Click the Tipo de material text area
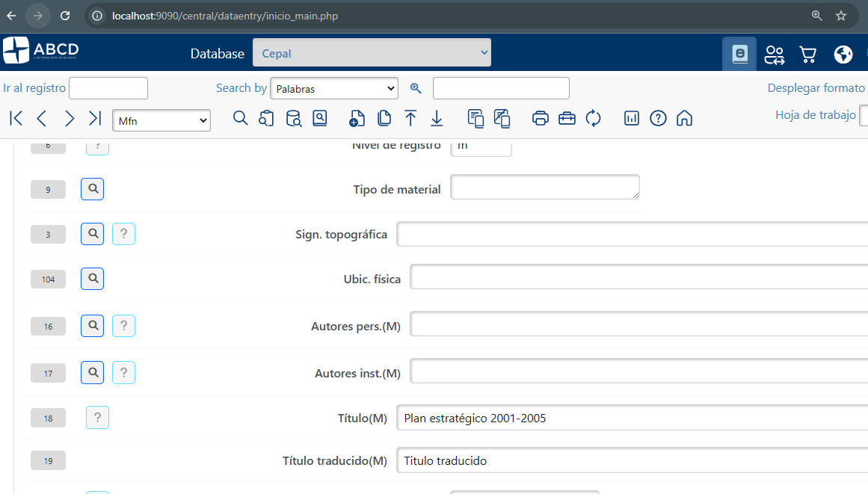Image resolution: width=868 pixels, height=494 pixels. click(544, 188)
